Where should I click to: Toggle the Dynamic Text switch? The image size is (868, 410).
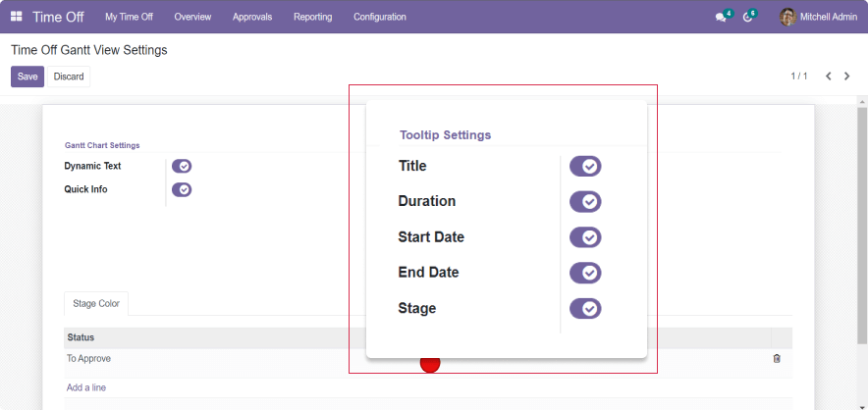point(182,167)
